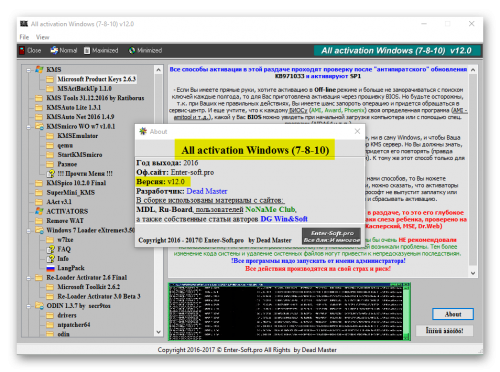This screenshot has height=372, width=500.
Task: Open the File menu
Action: pyautogui.click(x=24, y=37)
